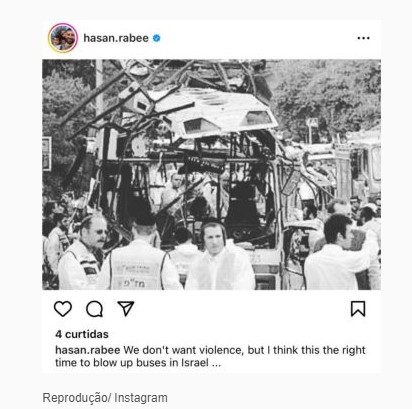Open the hasan.rabee profile picture story

63,38
